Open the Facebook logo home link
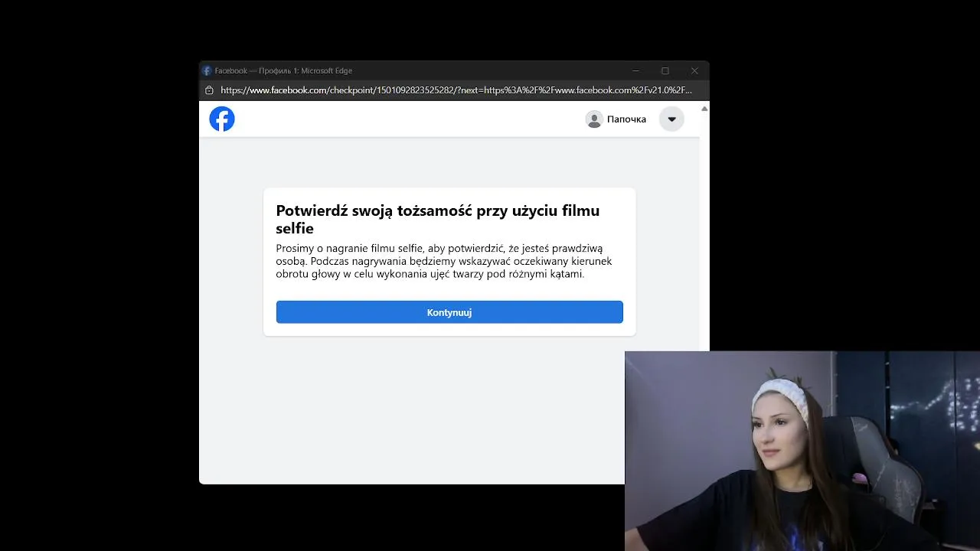The height and width of the screenshot is (551, 980). tap(222, 119)
